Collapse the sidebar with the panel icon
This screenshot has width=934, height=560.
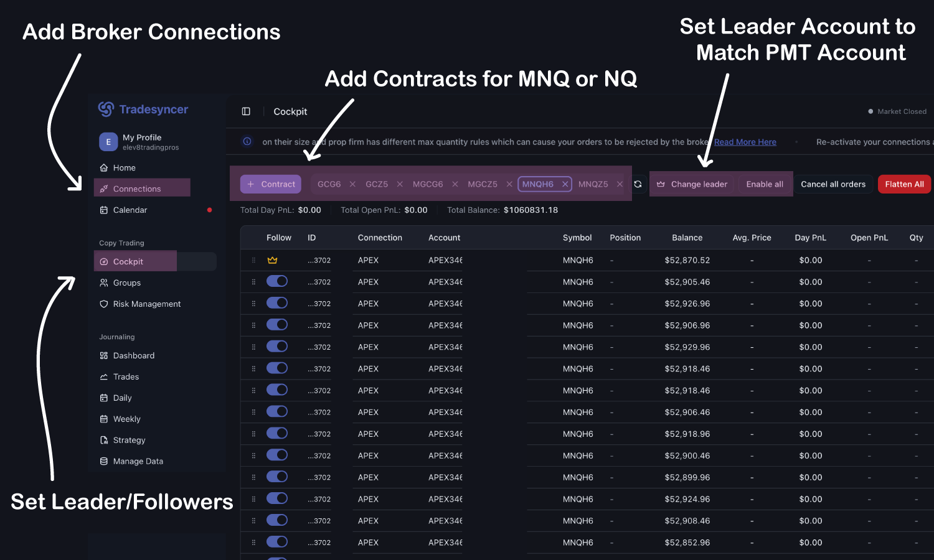point(246,111)
